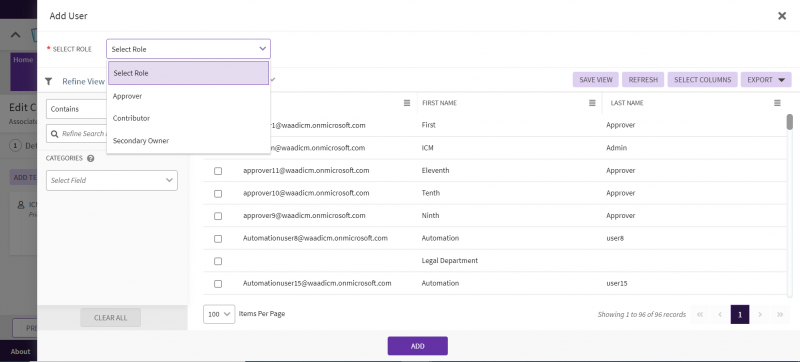Collapse the header with the up chevron

(x=15, y=35)
